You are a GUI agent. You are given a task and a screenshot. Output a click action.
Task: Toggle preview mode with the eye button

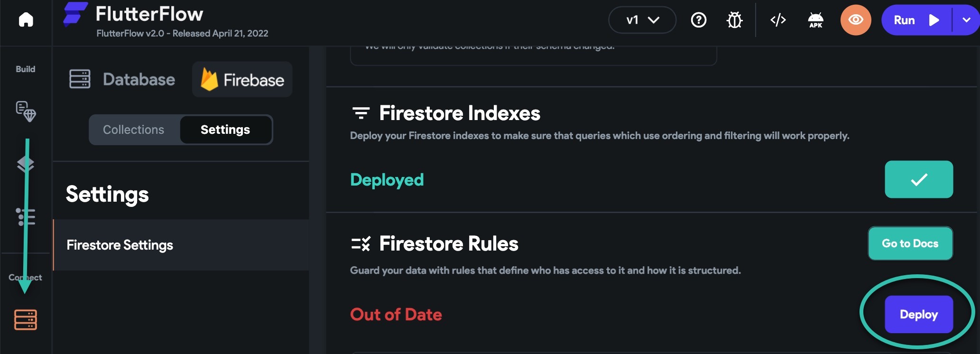tap(856, 20)
